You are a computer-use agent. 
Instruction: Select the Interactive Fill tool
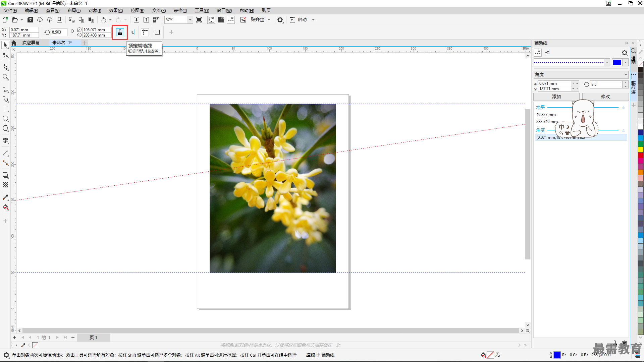click(x=5, y=207)
